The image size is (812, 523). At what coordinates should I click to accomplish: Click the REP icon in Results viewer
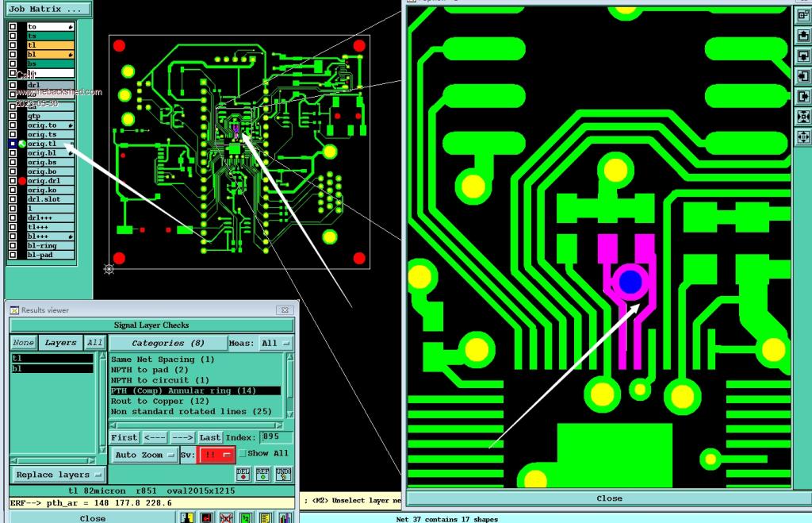coord(264,474)
